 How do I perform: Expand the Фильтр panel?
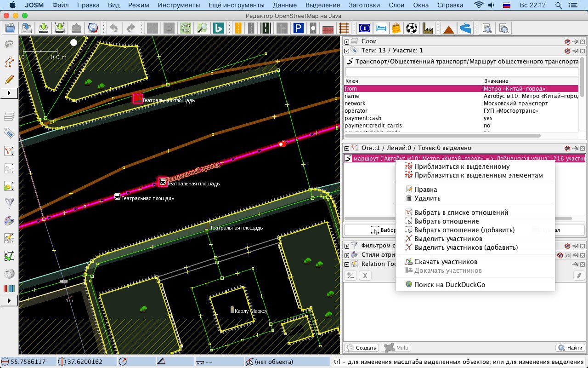click(347, 246)
